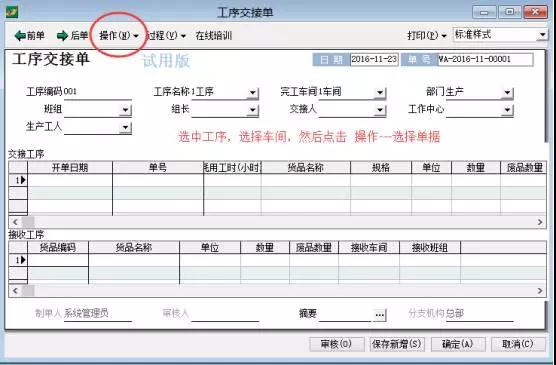This screenshot has height=365, width=556.
Task: Minimize the 工序交接单 window
Action: pyautogui.click(x=484, y=12)
